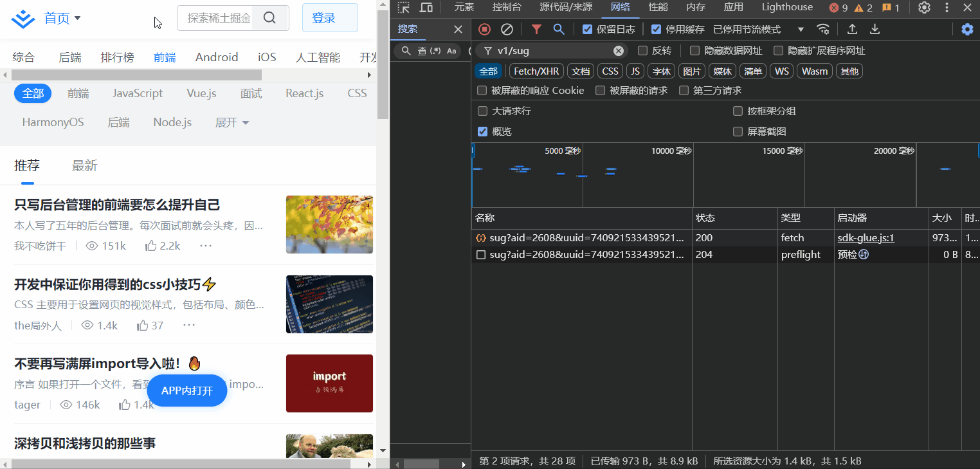The image size is (980, 469).
Task: Click views eye icon on css小技巧 article
Action: pos(87,326)
